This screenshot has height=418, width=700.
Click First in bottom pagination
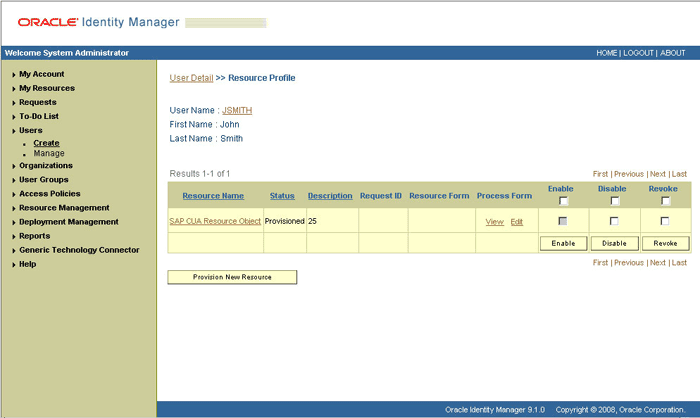tap(600, 263)
